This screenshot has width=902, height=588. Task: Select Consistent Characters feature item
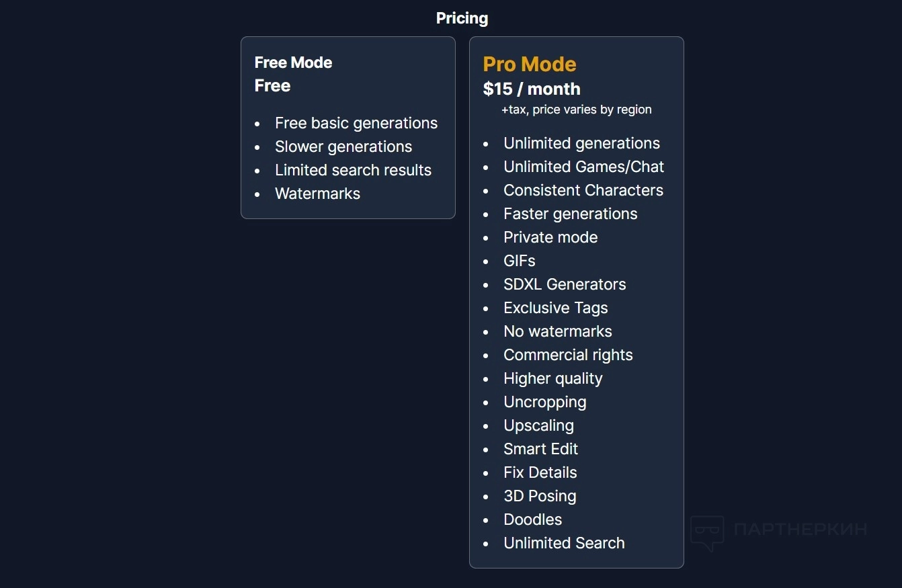click(x=583, y=190)
